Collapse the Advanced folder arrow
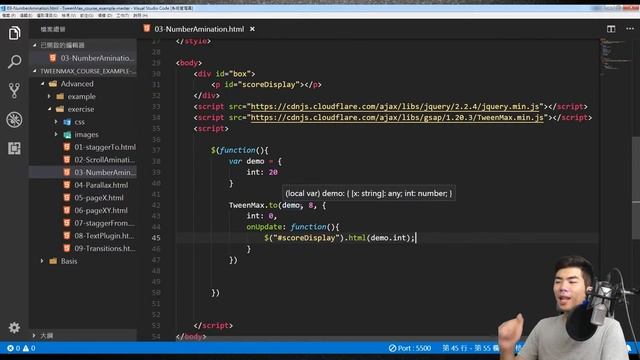The image size is (640, 360). (42, 84)
